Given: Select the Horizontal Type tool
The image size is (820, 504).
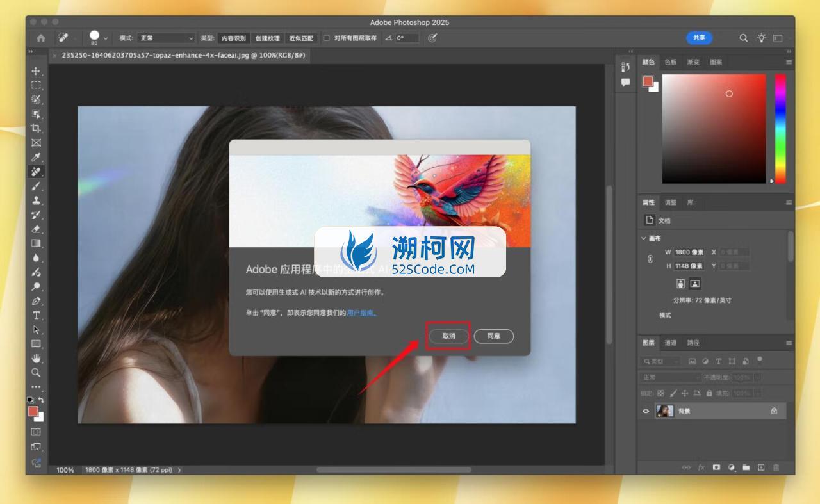Looking at the screenshot, I should pos(36,315).
